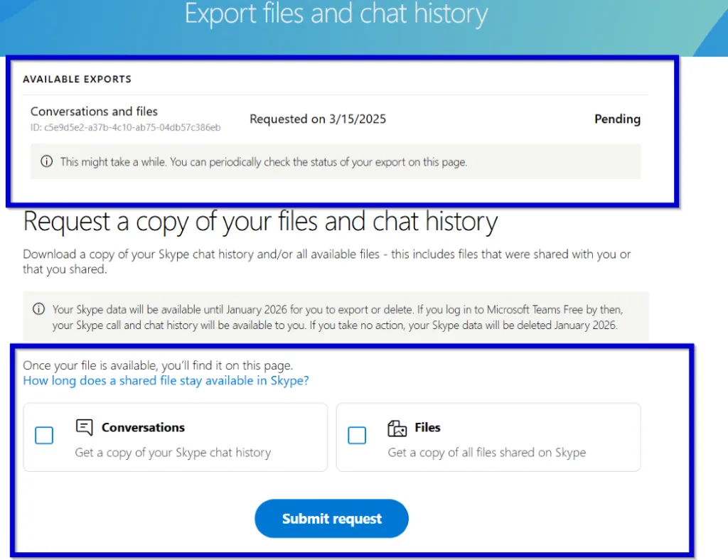This screenshot has width=728, height=560.
Task: Click the AVAILABLE EXPORTS heading
Action: (x=77, y=80)
